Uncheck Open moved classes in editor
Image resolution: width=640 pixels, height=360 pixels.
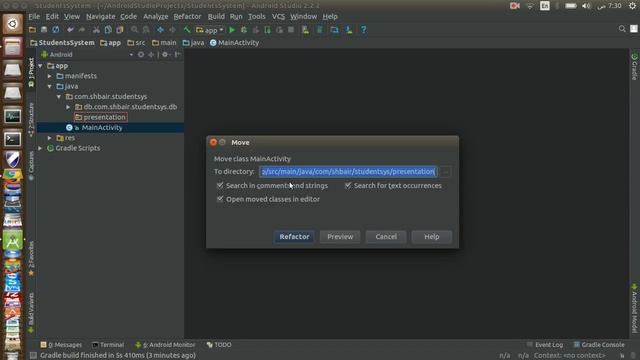tap(220, 199)
